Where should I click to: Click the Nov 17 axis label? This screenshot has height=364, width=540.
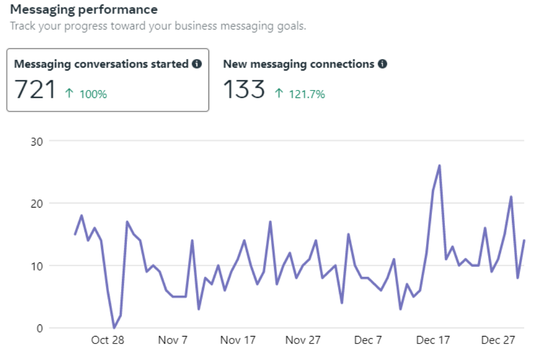click(x=238, y=340)
